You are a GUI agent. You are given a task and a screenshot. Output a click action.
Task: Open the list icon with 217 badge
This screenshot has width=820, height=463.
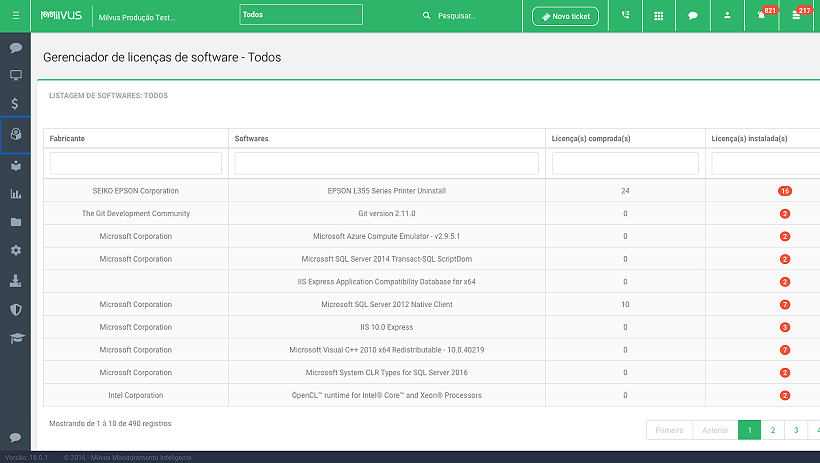click(x=796, y=16)
